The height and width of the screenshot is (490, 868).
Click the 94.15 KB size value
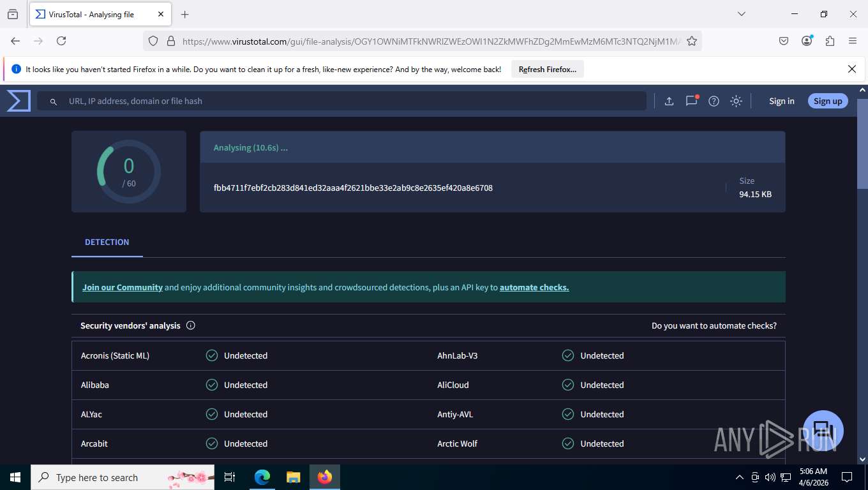[756, 195]
